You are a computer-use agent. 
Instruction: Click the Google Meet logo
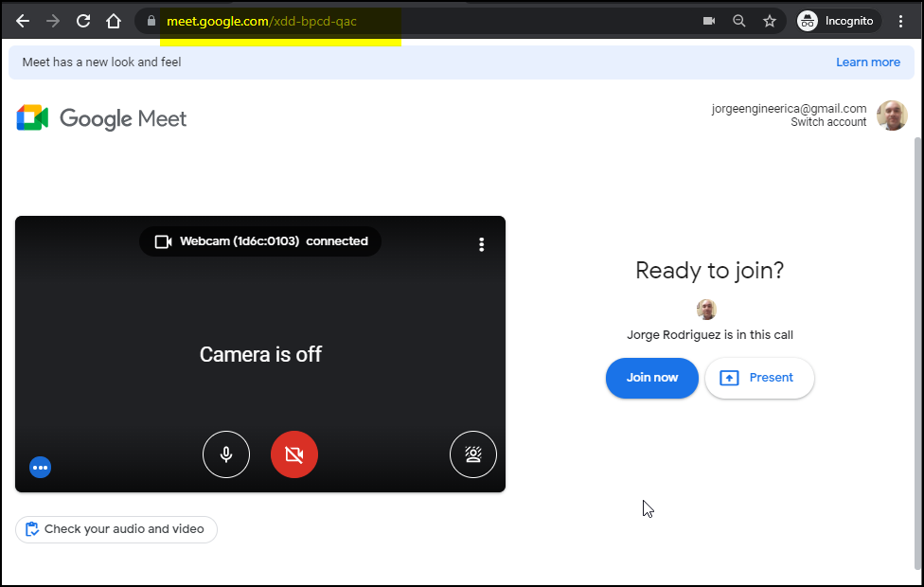coord(101,117)
